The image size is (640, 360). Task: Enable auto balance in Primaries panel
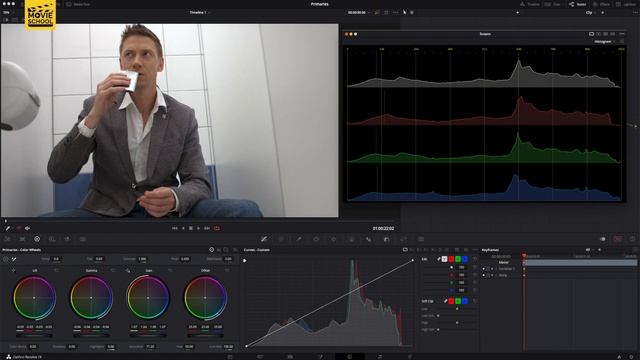[x=6, y=259]
